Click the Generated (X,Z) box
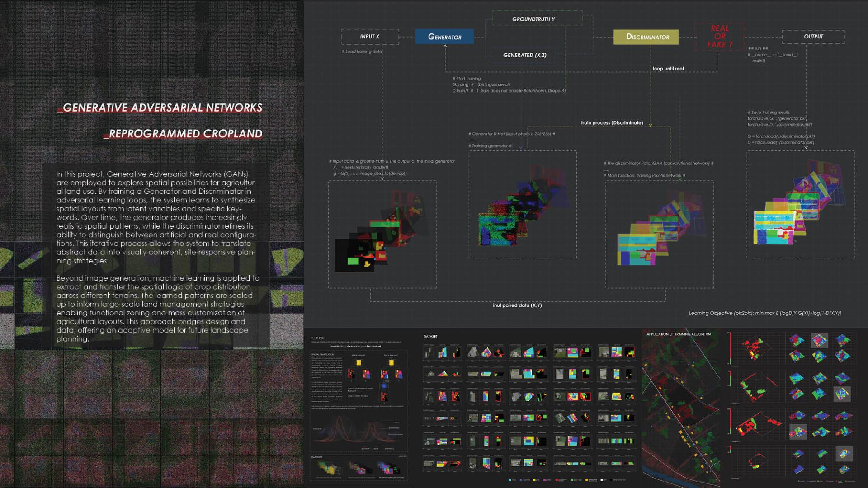868x488 pixels. (524, 55)
